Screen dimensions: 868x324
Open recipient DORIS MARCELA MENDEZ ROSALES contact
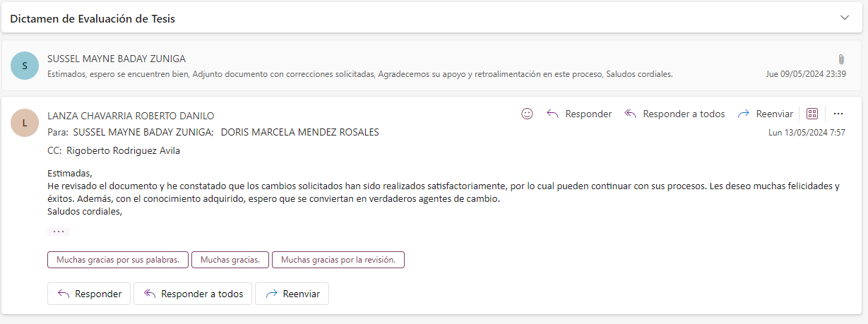pos(300,132)
